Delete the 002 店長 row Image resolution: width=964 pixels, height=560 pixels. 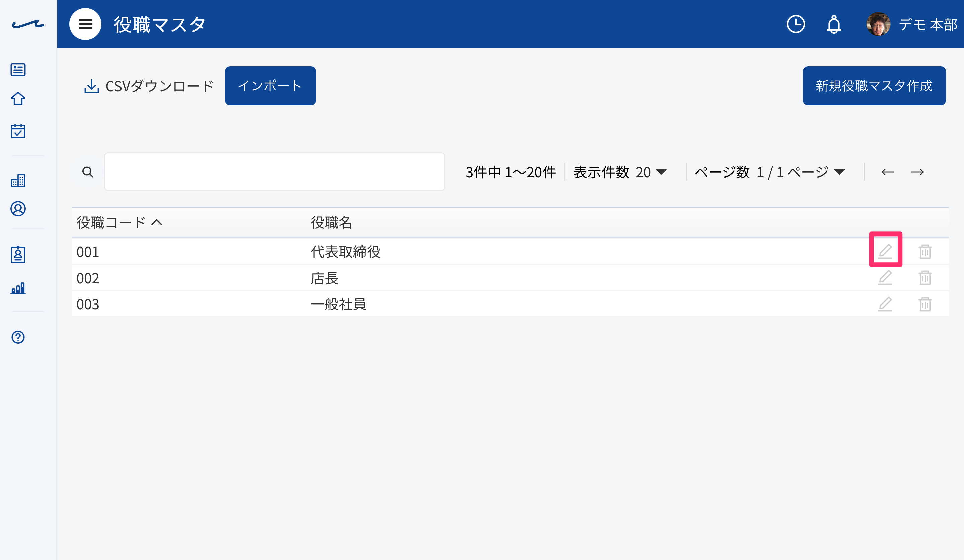coord(925,278)
